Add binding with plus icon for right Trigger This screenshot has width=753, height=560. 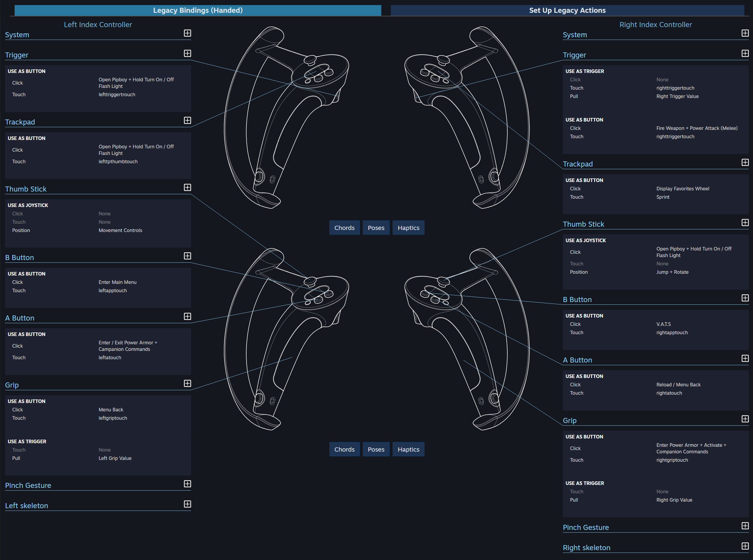(745, 53)
